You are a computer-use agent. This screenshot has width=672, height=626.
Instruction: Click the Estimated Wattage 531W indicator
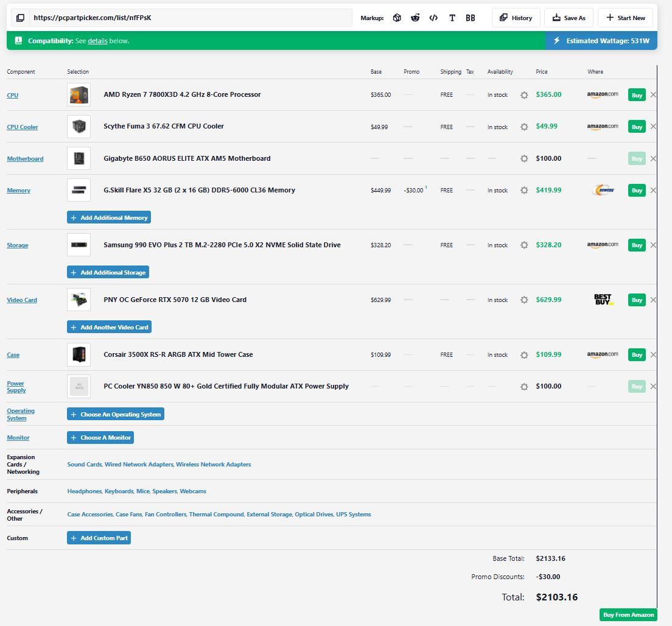pos(601,41)
